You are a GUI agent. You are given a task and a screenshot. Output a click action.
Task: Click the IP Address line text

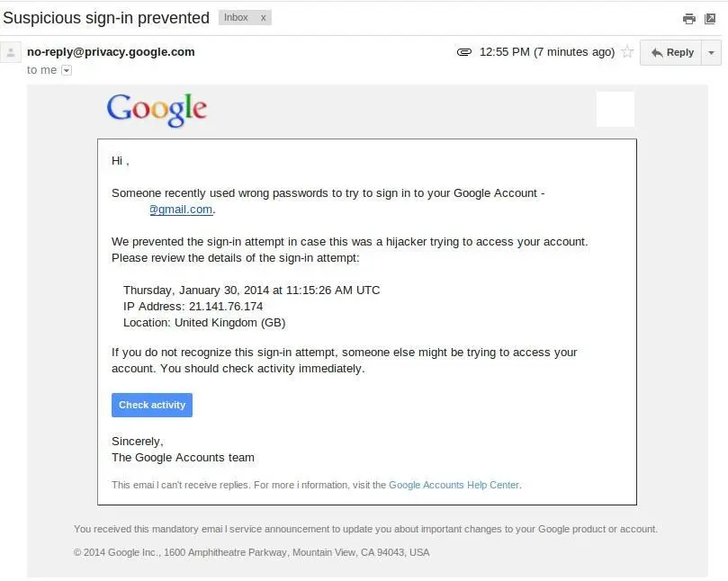[193, 307]
